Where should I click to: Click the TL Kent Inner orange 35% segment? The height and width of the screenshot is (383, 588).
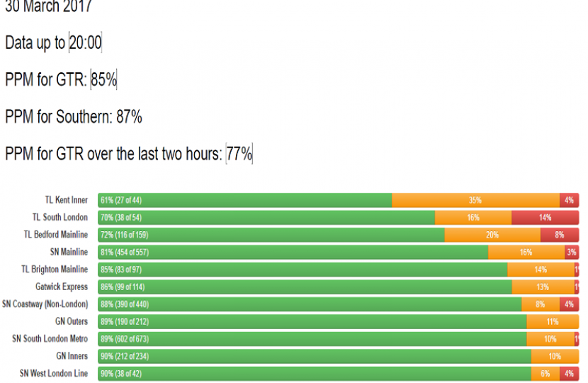point(475,200)
